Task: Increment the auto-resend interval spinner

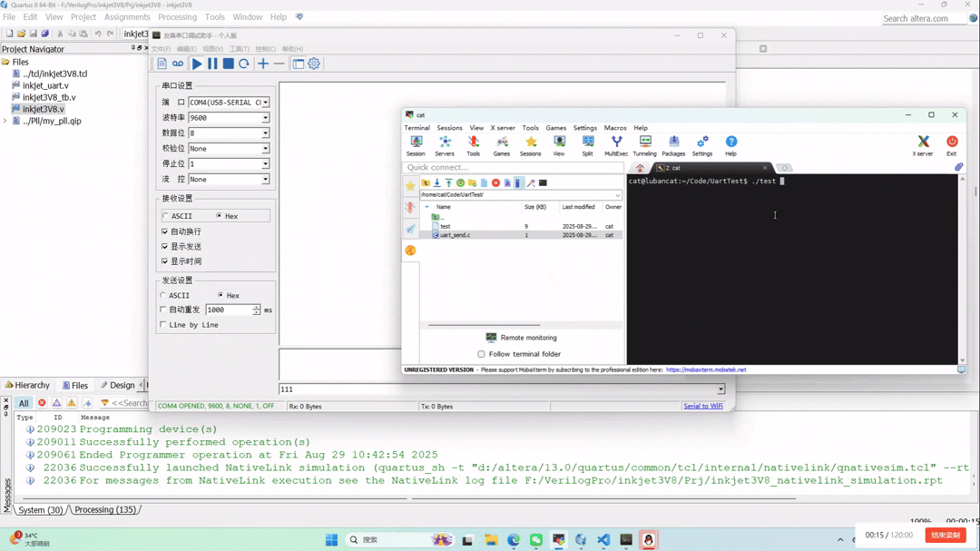Action: click(x=256, y=307)
